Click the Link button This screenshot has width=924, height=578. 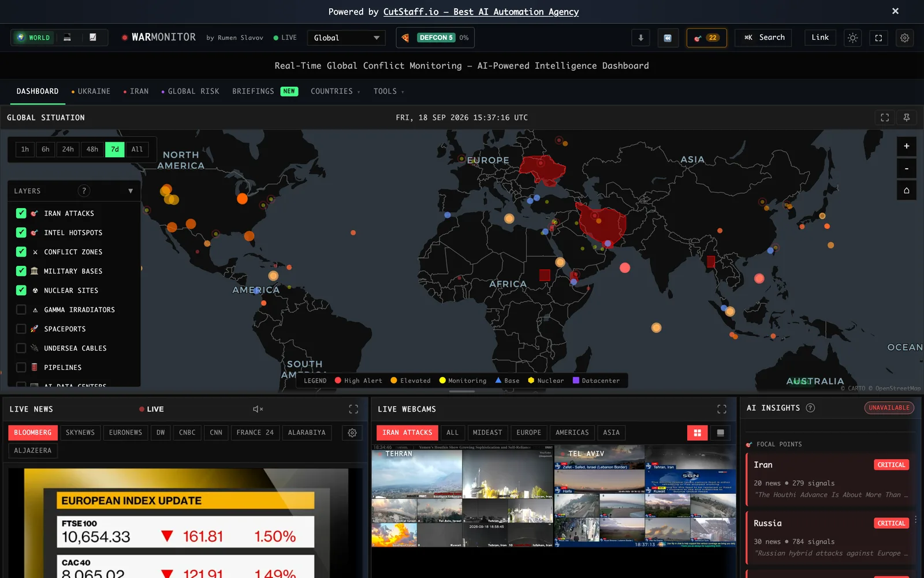point(820,38)
